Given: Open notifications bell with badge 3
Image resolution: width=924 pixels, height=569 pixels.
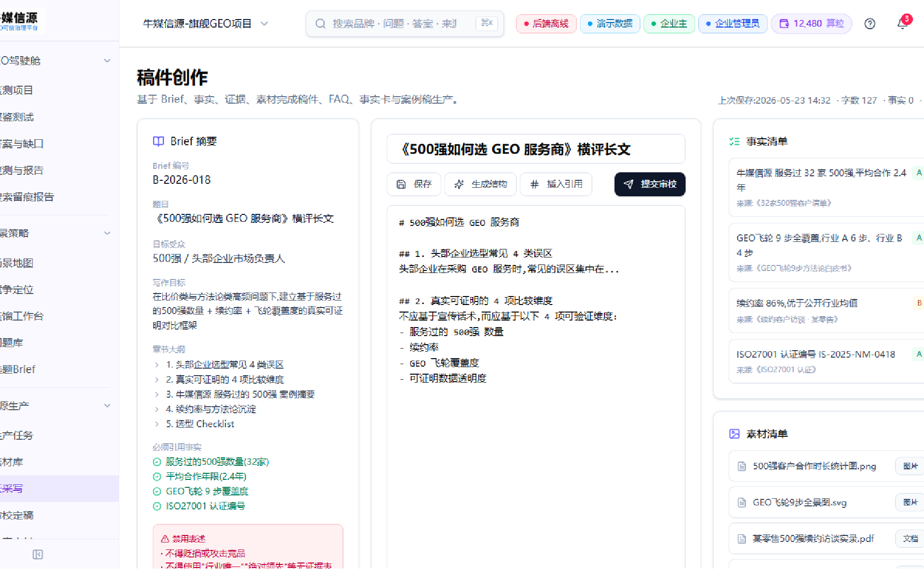Looking at the screenshot, I should pos(902,24).
